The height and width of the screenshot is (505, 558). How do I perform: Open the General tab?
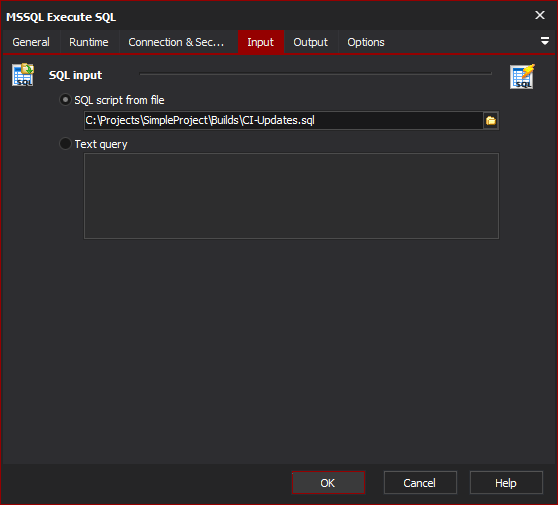[31, 42]
